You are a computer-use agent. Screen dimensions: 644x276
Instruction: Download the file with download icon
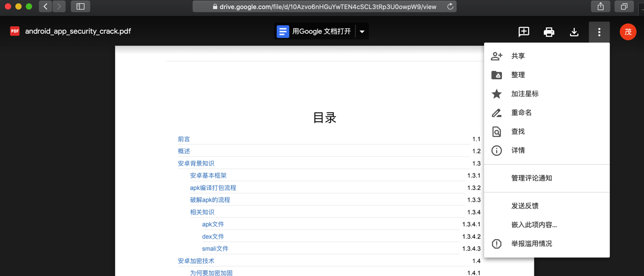click(x=574, y=32)
